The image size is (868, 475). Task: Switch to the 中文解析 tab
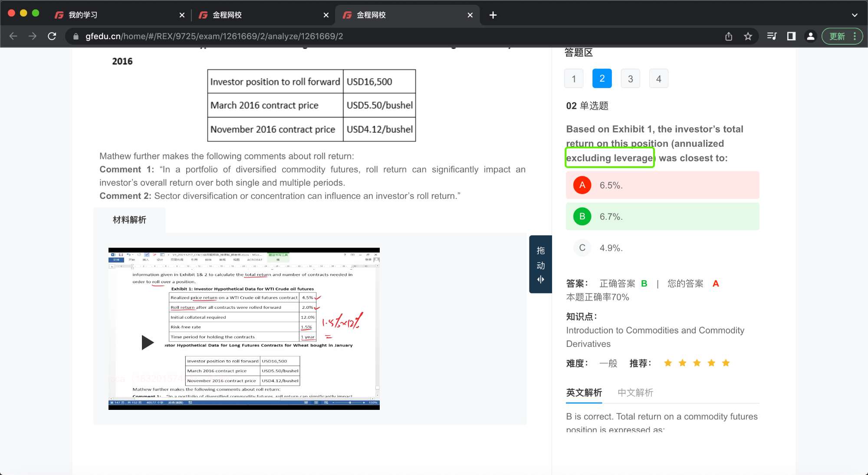pyautogui.click(x=635, y=393)
